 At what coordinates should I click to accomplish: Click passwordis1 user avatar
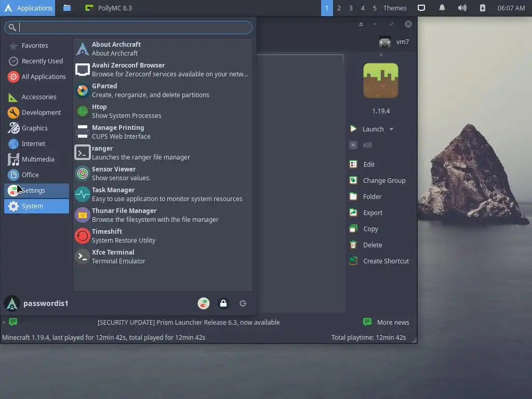pyautogui.click(x=12, y=303)
